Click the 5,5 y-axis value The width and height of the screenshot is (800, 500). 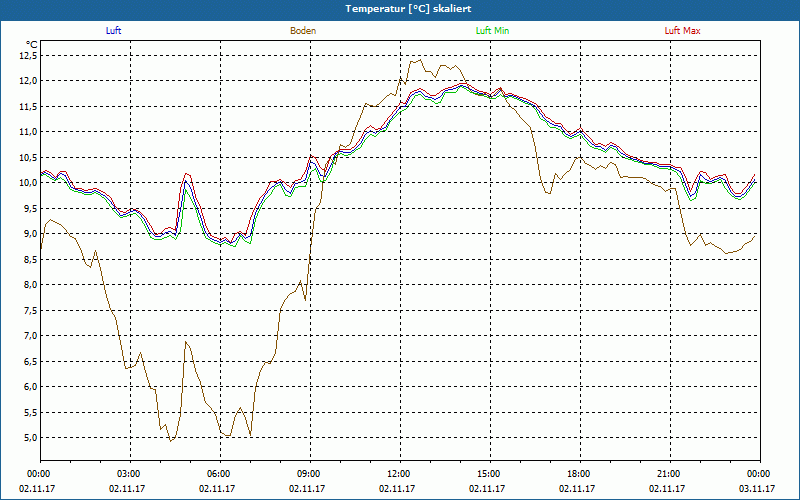[30, 413]
